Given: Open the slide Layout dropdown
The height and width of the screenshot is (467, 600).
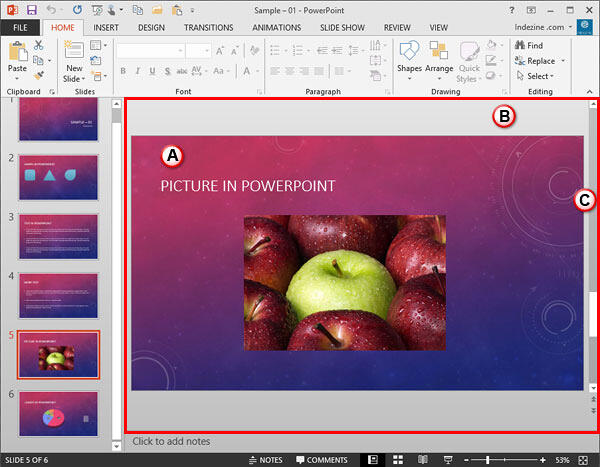Looking at the screenshot, I should 98,45.
